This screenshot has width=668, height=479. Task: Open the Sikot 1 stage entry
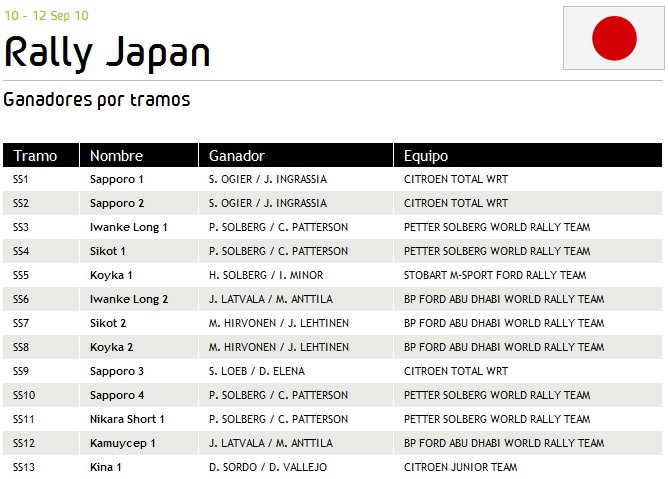[x=108, y=251]
